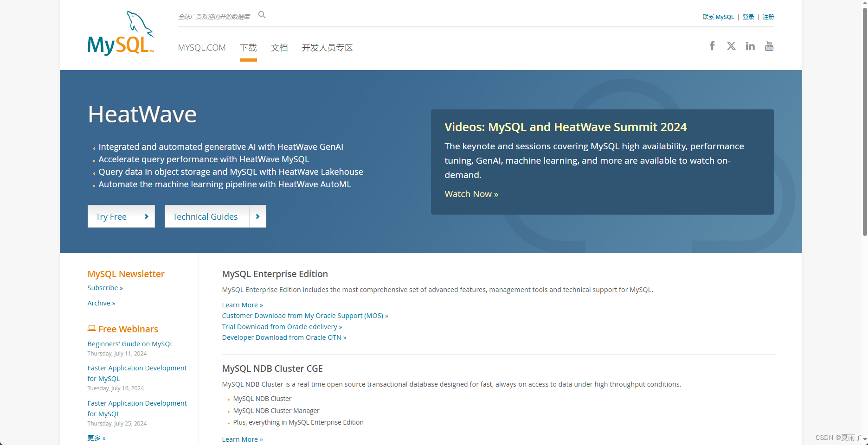
Task: Click the 'MySQL NDB Cluster' bullet item
Action: pyautogui.click(x=262, y=399)
